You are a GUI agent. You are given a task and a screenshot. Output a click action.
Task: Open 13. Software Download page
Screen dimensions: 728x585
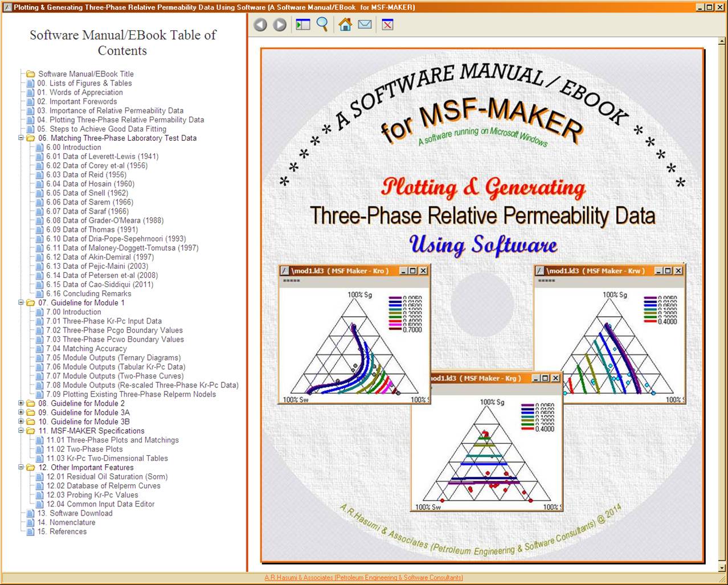click(75, 513)
